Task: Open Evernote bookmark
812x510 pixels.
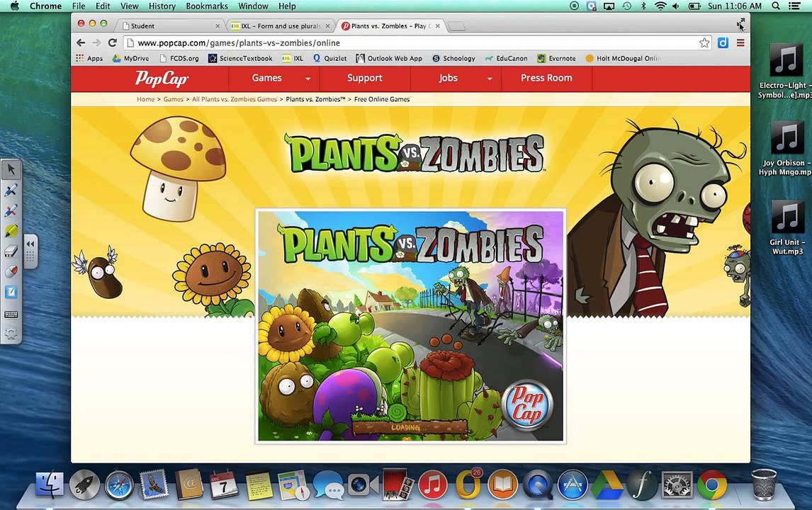Action: [x=556, y=59]
